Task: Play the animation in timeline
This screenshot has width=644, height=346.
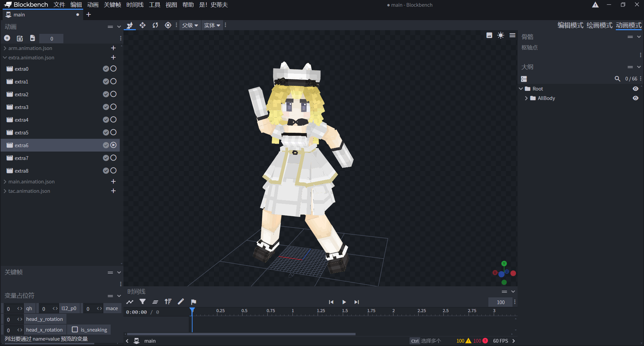Action: tap(344, 302)
